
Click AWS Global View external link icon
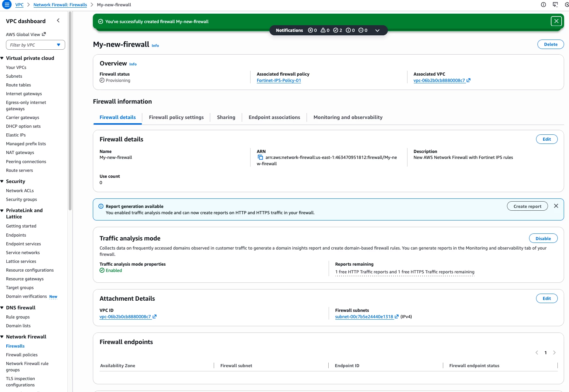point(44,34)
